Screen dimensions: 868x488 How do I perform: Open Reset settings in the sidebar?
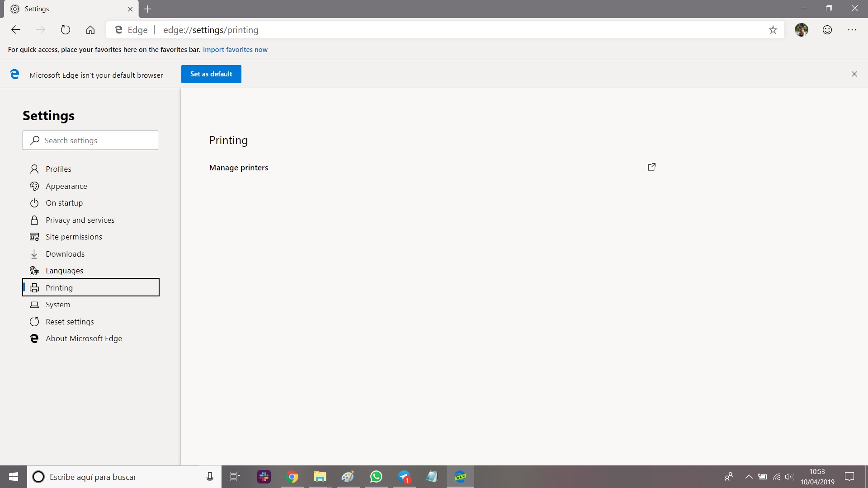(x=70, y=322)
